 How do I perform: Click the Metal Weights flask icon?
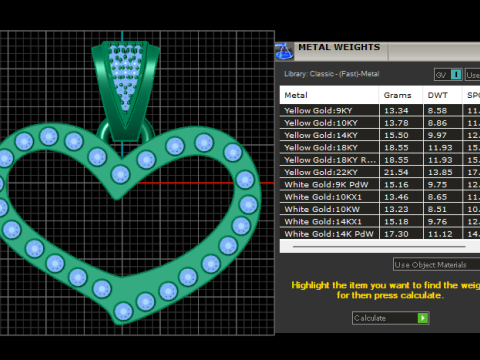coord(284,51)
